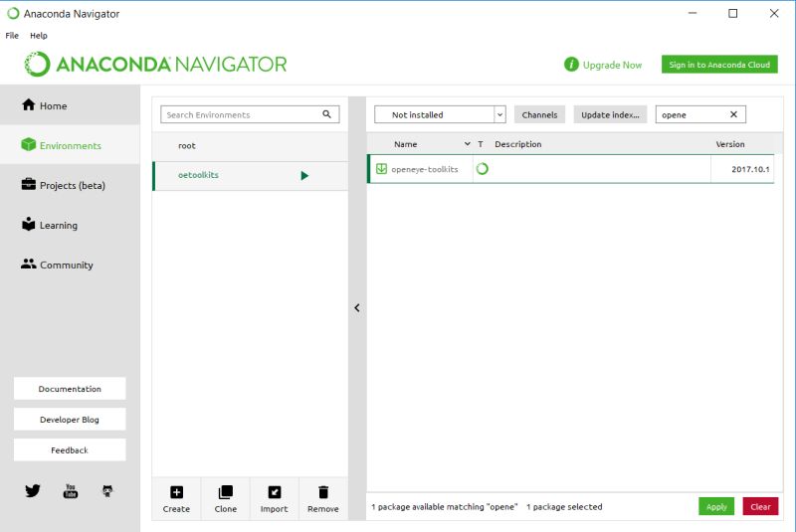
Task: Open the GitHub octocat icon link
Action: point(107,490)
